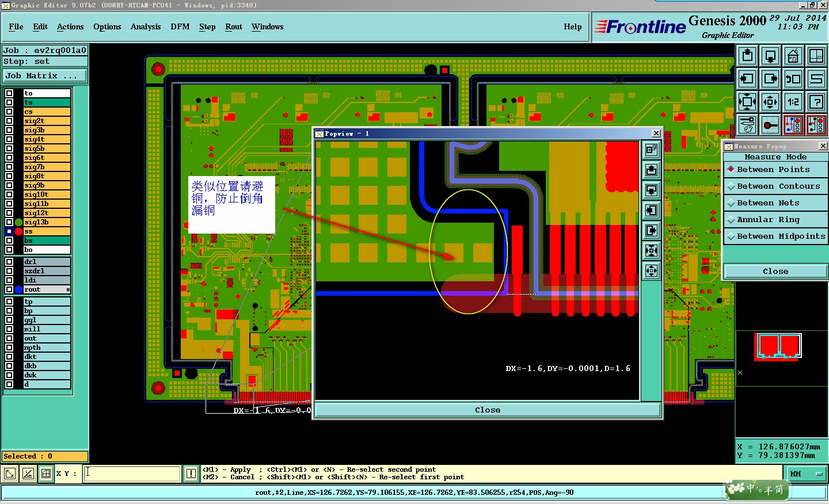Image resolution: width=829 pixels, height=504 pixels.
Task: Click the colored net display filter icon
Action: coord(793,125)
